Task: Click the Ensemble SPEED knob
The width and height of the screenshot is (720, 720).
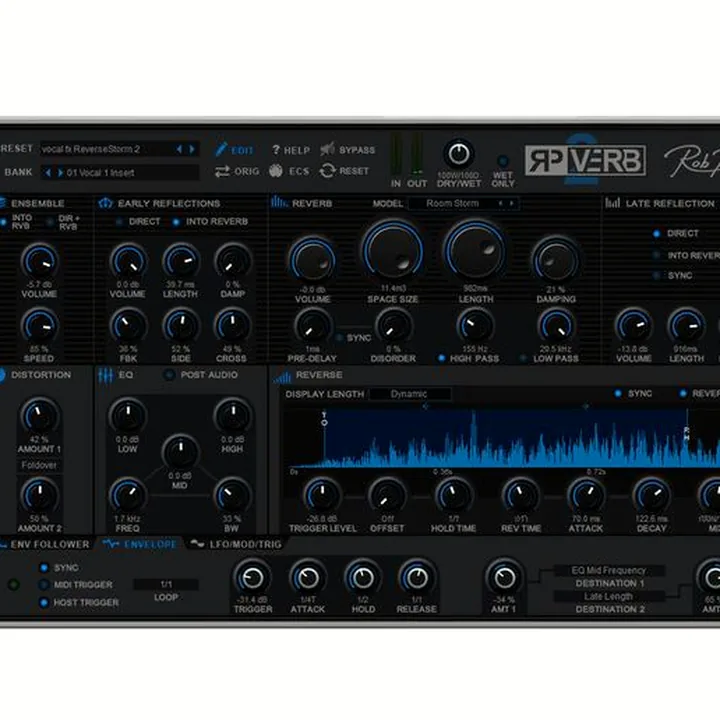Action: point(39,326)
